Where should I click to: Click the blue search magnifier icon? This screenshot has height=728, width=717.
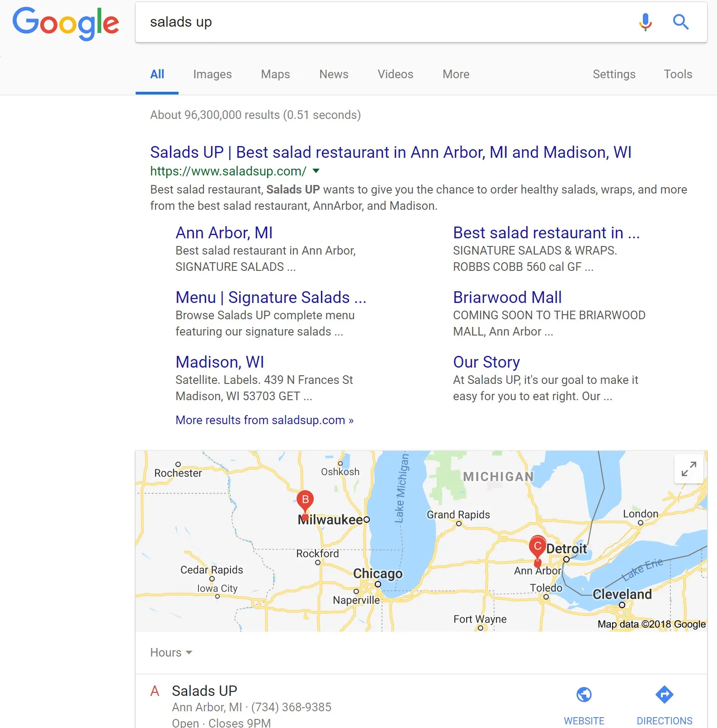[681, 22]
